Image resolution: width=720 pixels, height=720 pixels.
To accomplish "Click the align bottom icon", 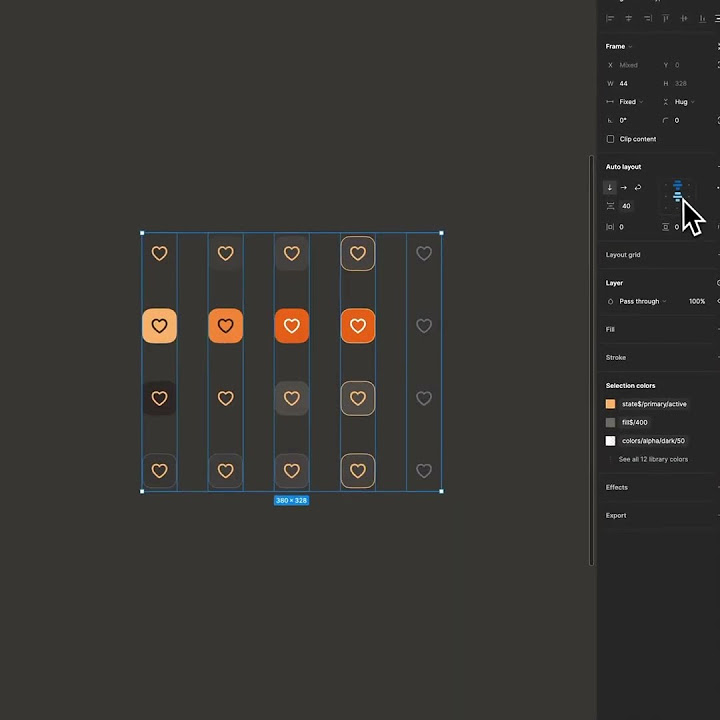I will 703,18.
